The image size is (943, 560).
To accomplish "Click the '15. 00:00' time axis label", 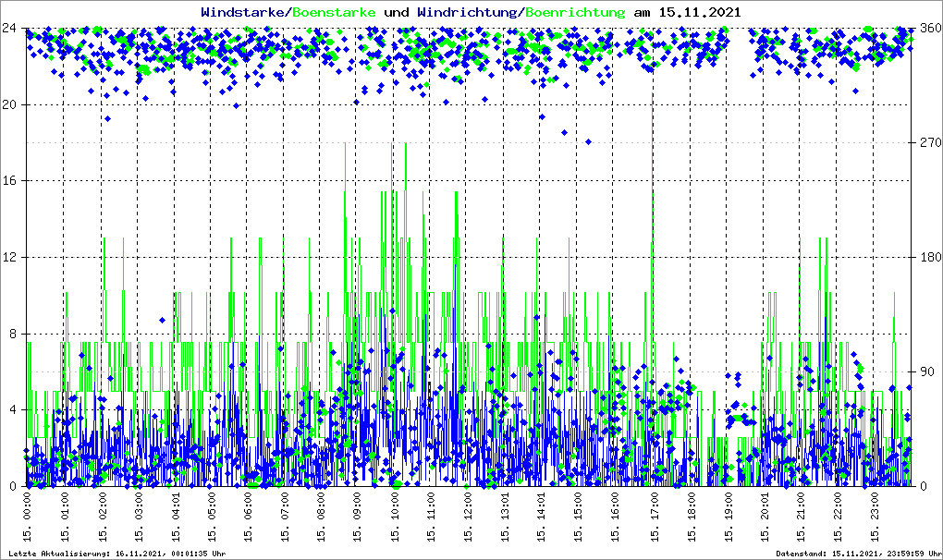I will pyautogui.click(x=27, y=517).
